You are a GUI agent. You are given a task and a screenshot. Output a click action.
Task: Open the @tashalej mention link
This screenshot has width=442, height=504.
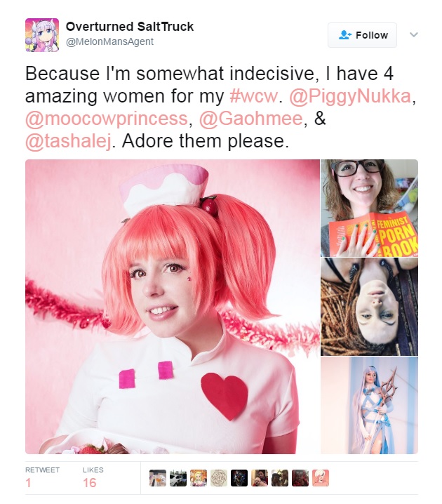point(69,141)
